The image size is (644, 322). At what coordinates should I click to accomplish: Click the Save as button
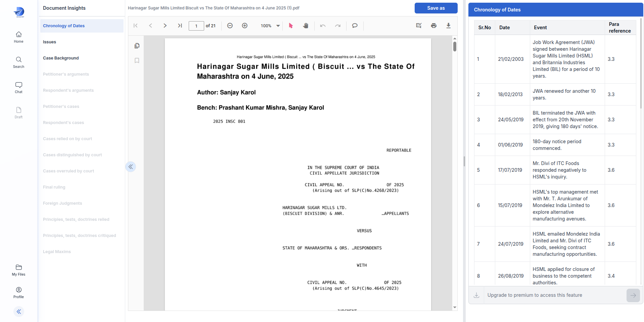436,8
